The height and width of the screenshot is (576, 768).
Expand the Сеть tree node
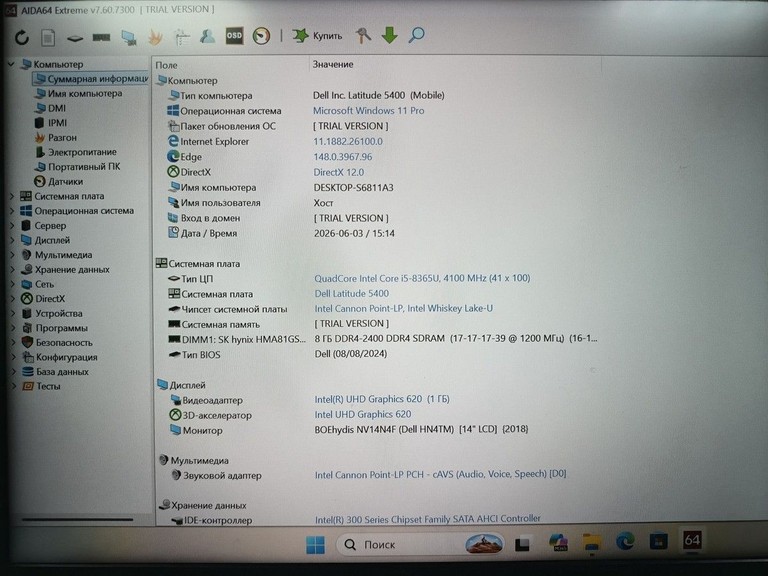click(12, 284)
